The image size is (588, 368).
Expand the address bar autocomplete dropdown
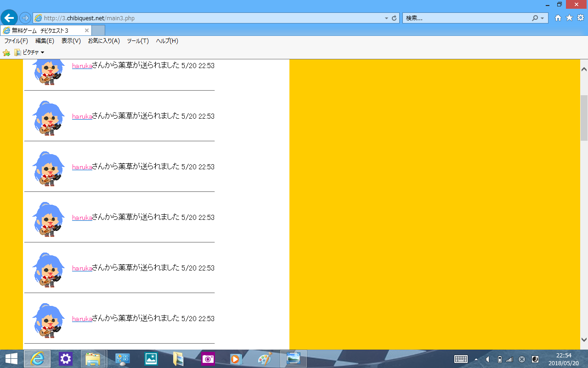tap(386, 18)
